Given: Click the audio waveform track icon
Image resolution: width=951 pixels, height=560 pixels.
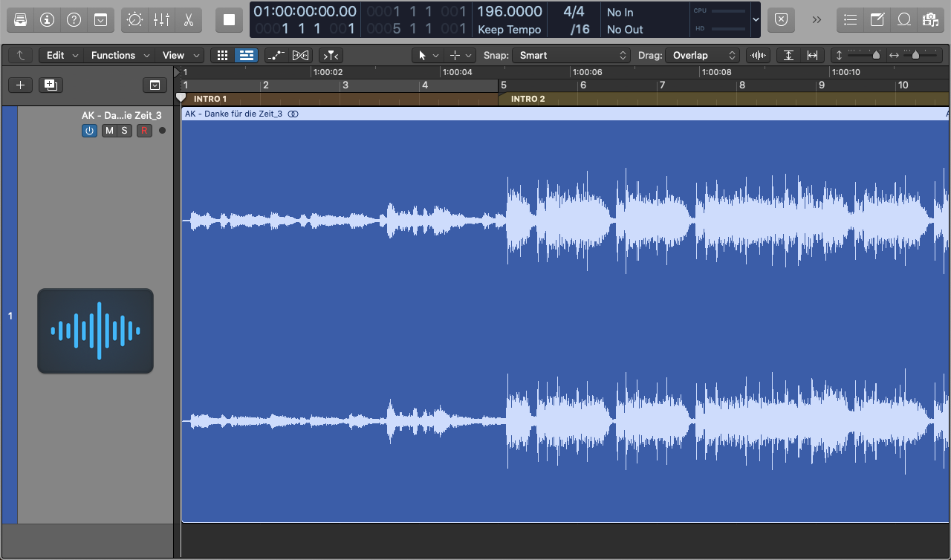Looking at the screenshot, I should (95, 331).
